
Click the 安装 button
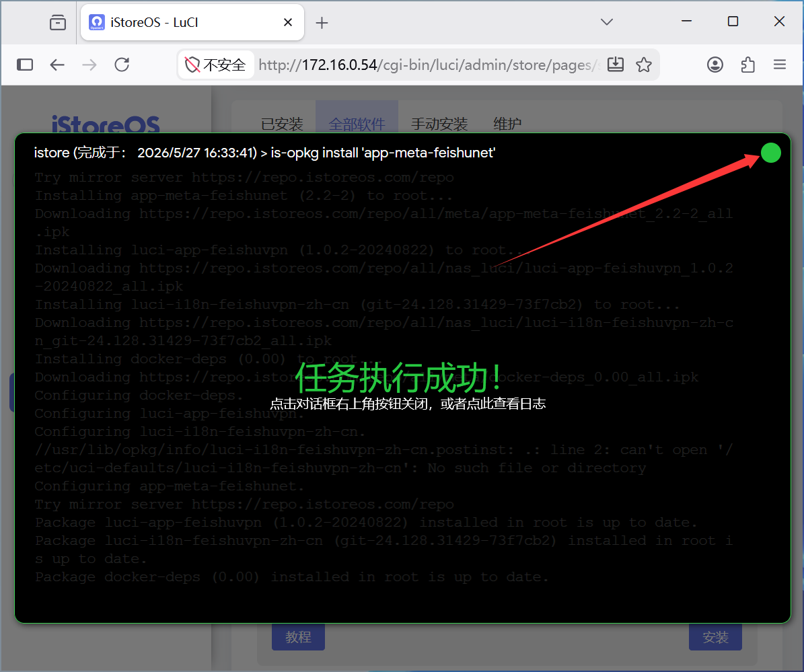point(715,636)
